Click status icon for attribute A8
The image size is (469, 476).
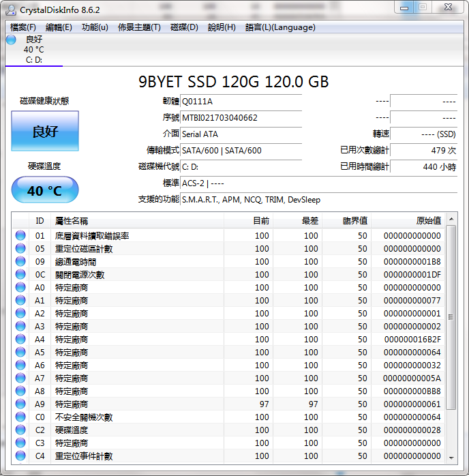point(20,391)
